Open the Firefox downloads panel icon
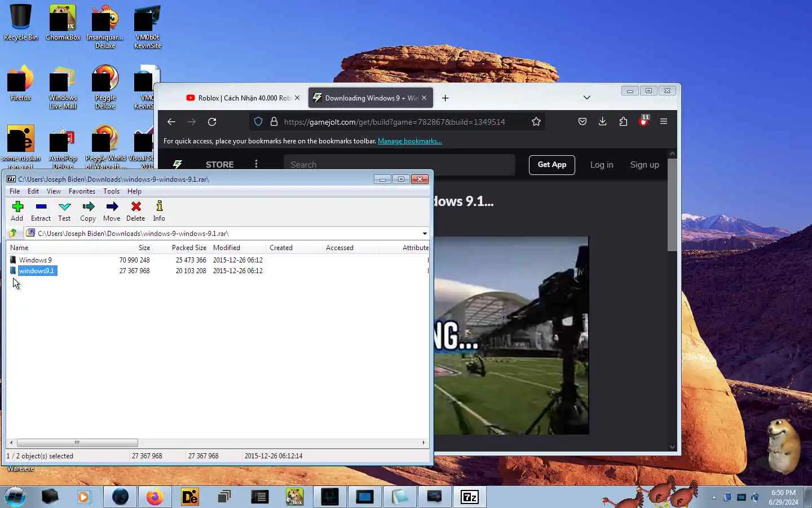This screenshot has width=812, height=508. click(x=602, y=121)
